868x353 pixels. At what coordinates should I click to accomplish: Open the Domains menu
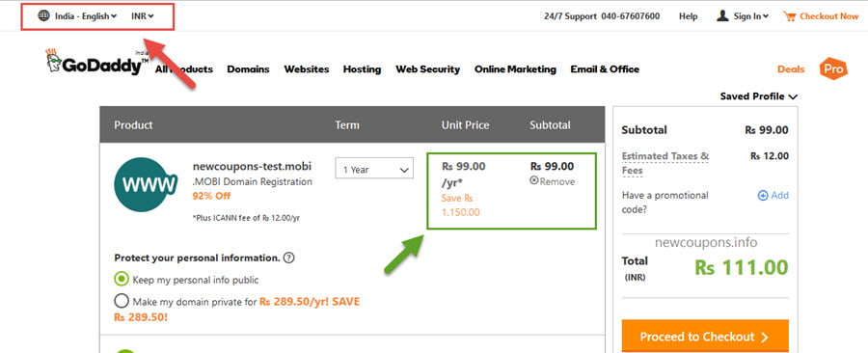coord(248,69)
